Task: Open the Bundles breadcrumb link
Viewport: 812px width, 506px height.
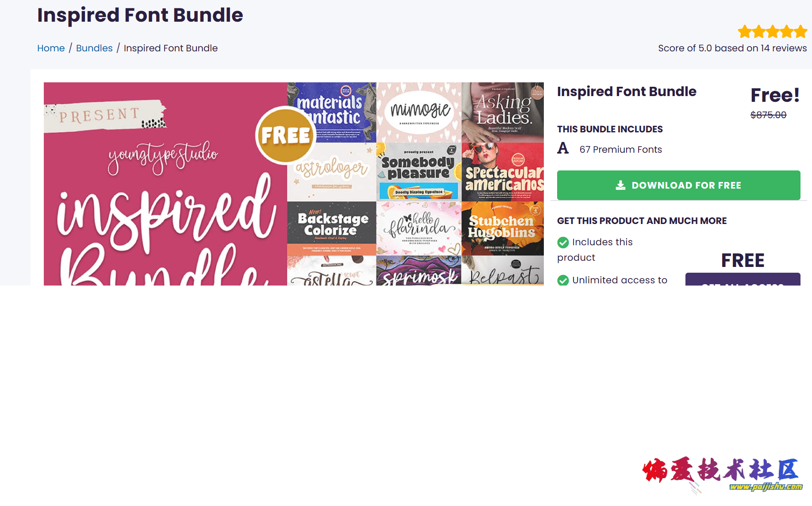Action: (94, 48)
